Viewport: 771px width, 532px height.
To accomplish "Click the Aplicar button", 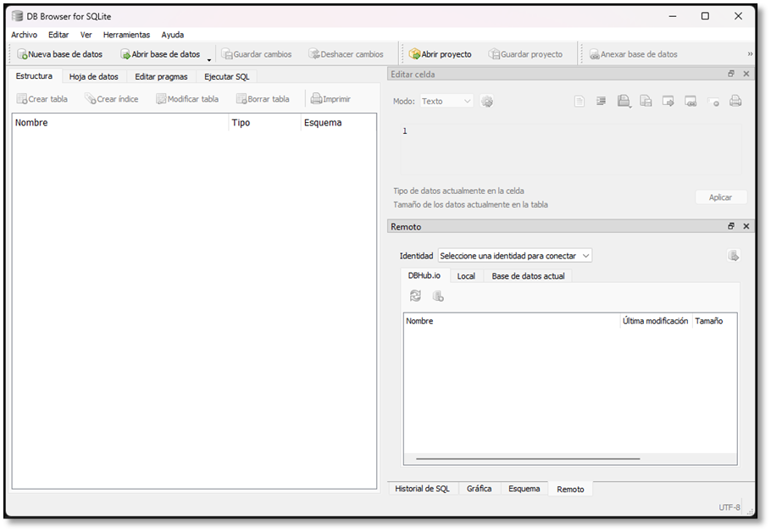I will coord(720,197).
